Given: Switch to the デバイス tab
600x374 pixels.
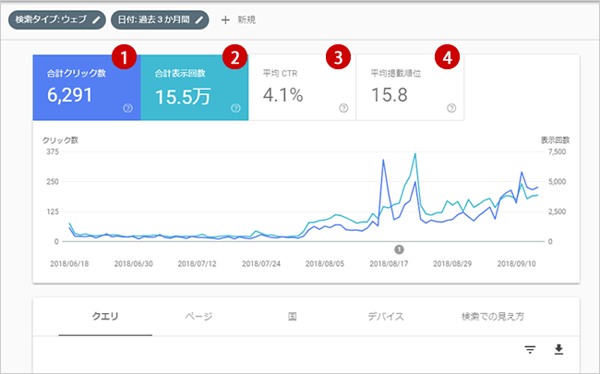Looking at the screenshot, I should click(x=386, y=317).
